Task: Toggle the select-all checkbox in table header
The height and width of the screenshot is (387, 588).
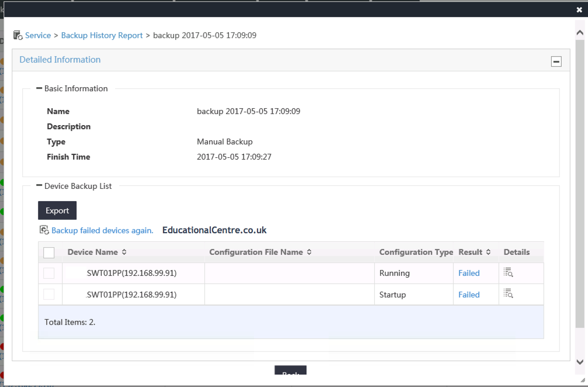Action: tap(49, 253)
